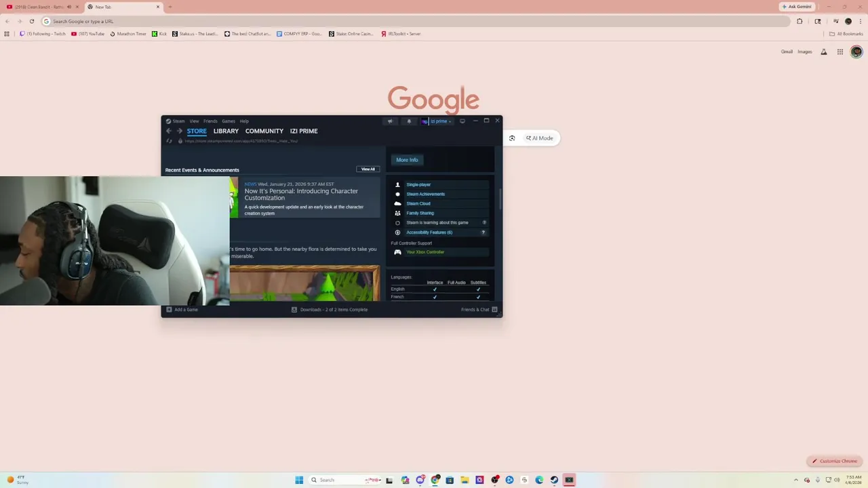Screen dimensions: 868x488
Task: Open the Help menu in Steam
Action: pos(244,121)
